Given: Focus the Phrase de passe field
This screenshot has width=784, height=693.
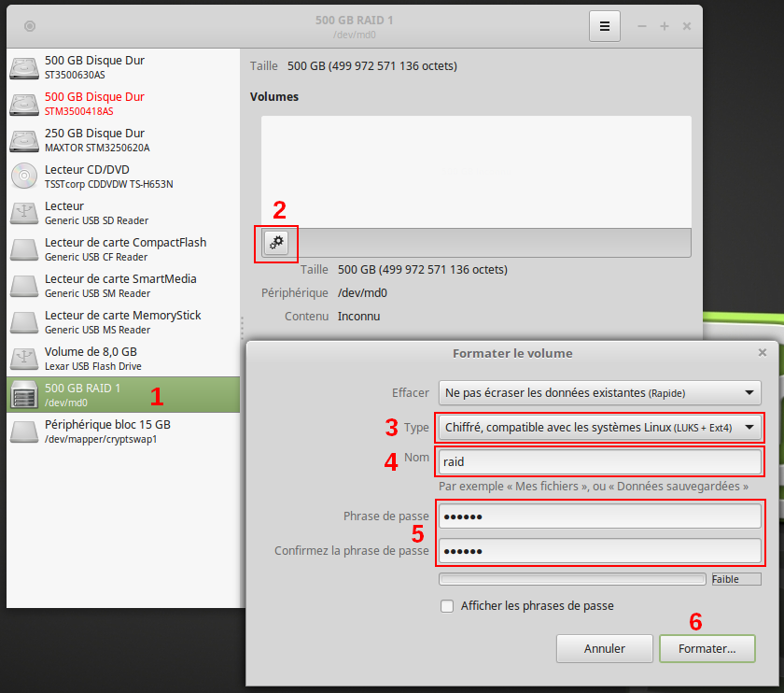Looking at the screenshot, I should [600, 516].
